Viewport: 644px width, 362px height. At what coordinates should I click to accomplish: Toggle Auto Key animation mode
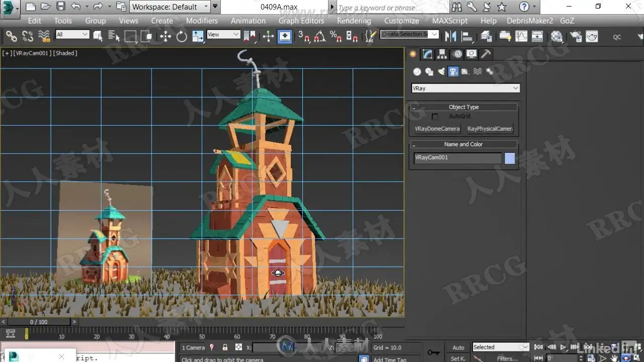pyautogui.click(x=458, y=347)
